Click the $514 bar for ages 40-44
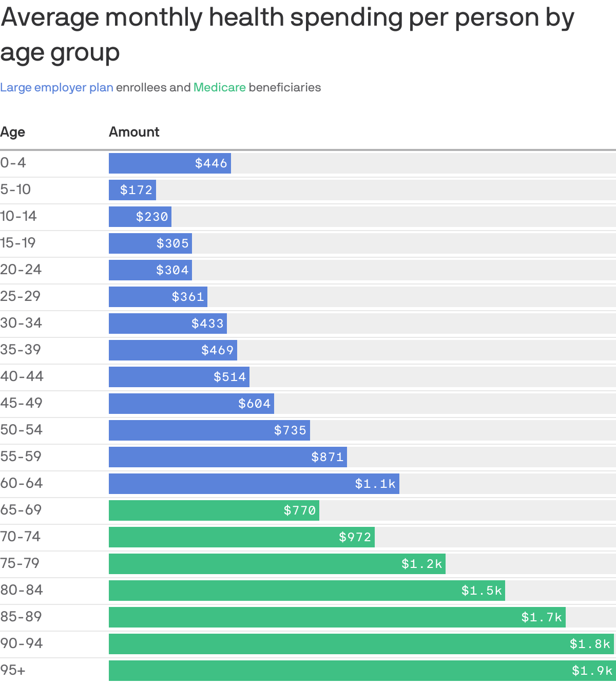The image size is (616, 684). [x=178, y=377]
